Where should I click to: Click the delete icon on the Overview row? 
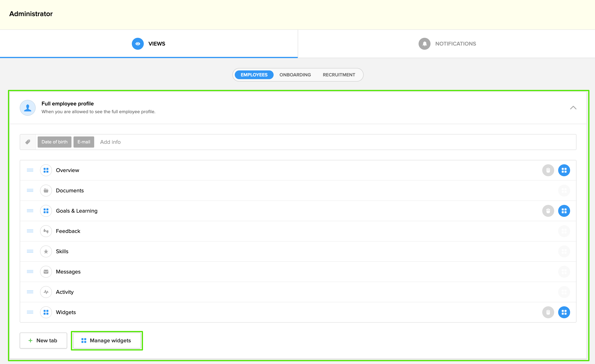548,170
